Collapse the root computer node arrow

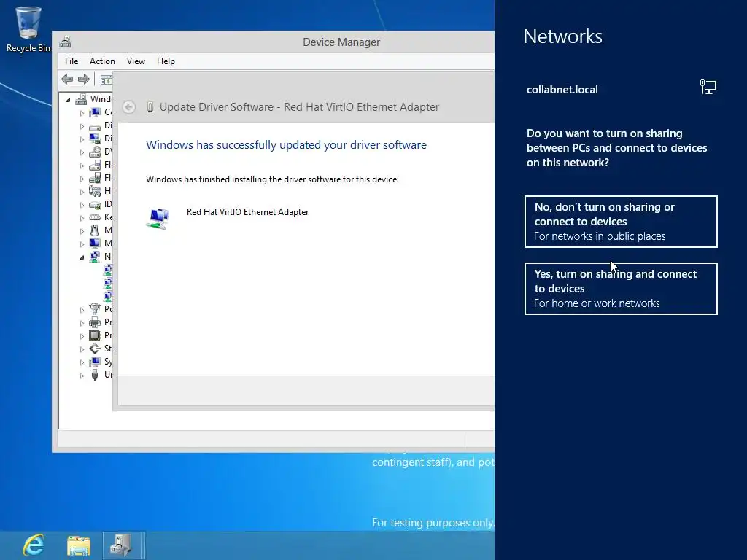click(x=68, y=100)
